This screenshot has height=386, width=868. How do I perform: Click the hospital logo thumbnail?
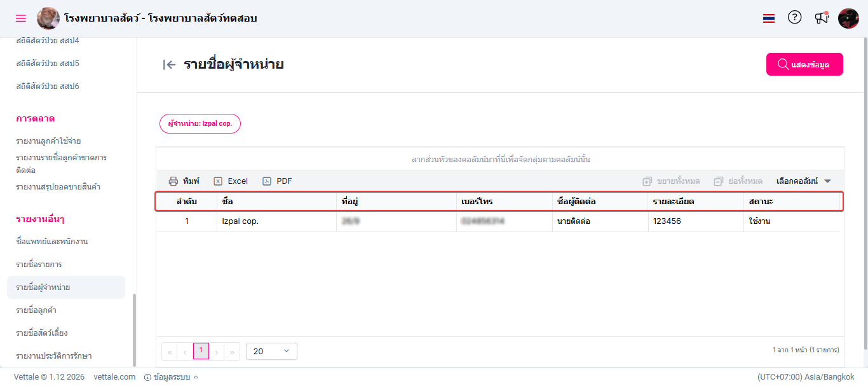[48, 18]
